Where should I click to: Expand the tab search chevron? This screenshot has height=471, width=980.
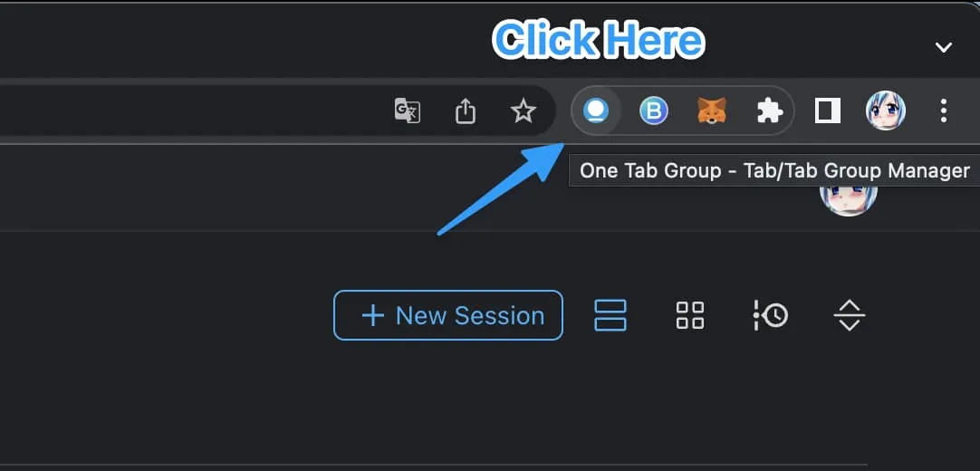[944, 47]
